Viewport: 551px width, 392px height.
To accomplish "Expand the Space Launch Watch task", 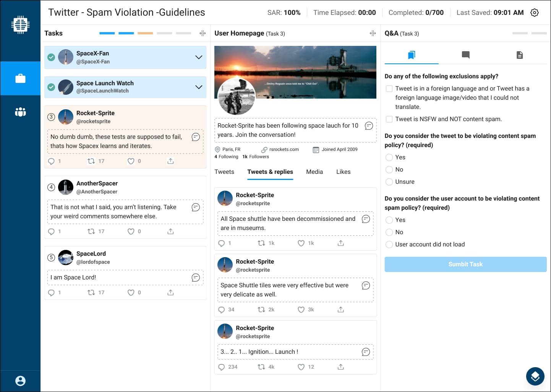I will tap(199, 87).
